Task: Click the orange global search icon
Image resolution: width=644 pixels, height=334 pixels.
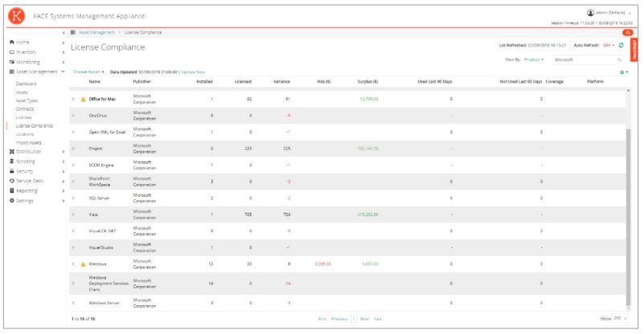Action: point(628,32)
